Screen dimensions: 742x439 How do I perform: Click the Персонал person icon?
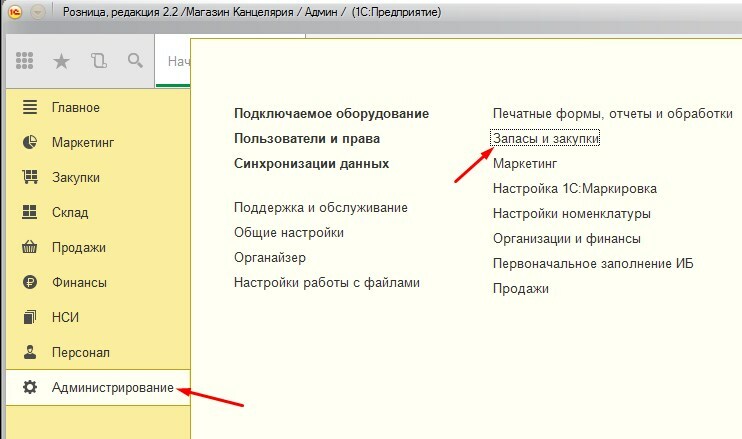pos(30,352)
